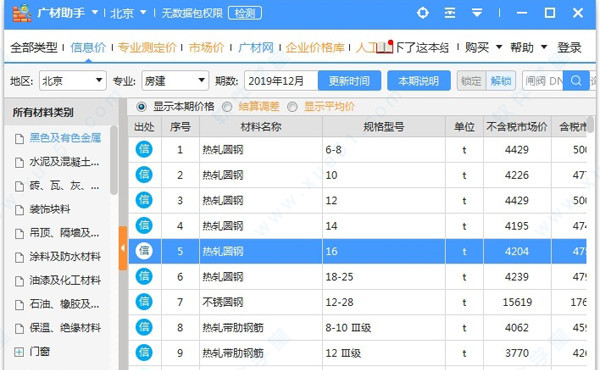Image resolution: width=600 pixels, height=370 pixels.
Task: Click the page icon beside 涂料及防水材料
Action: tap(19, 258)
